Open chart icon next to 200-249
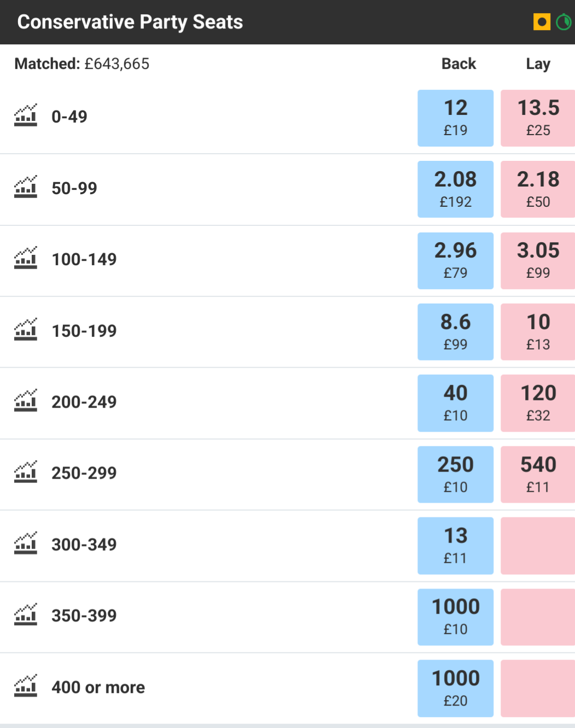575x728 pixels. point(26,401)
